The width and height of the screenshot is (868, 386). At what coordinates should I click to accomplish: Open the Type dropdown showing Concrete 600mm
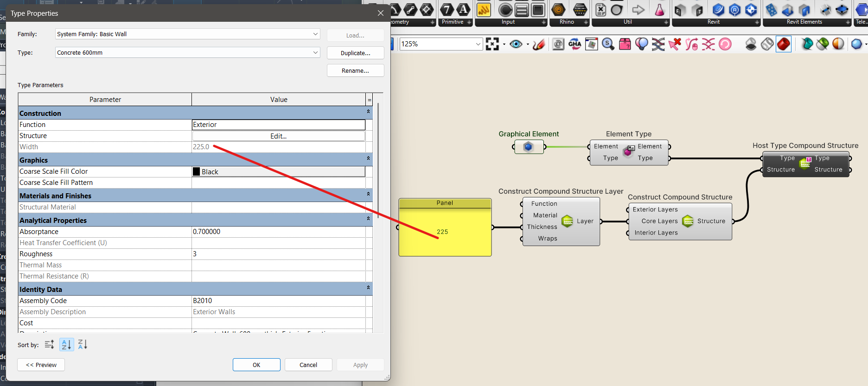click(315, 52)
